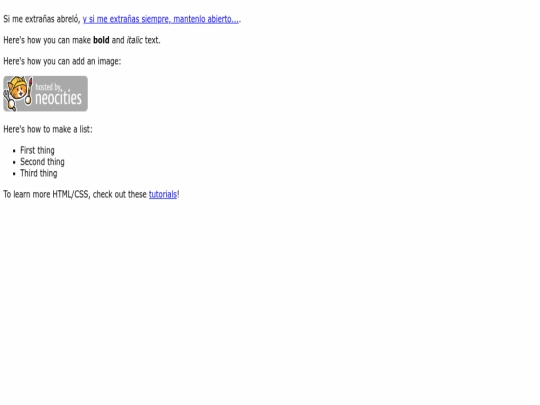Select the bold word 'bold'
540x405 pixels.
point(101,40)
